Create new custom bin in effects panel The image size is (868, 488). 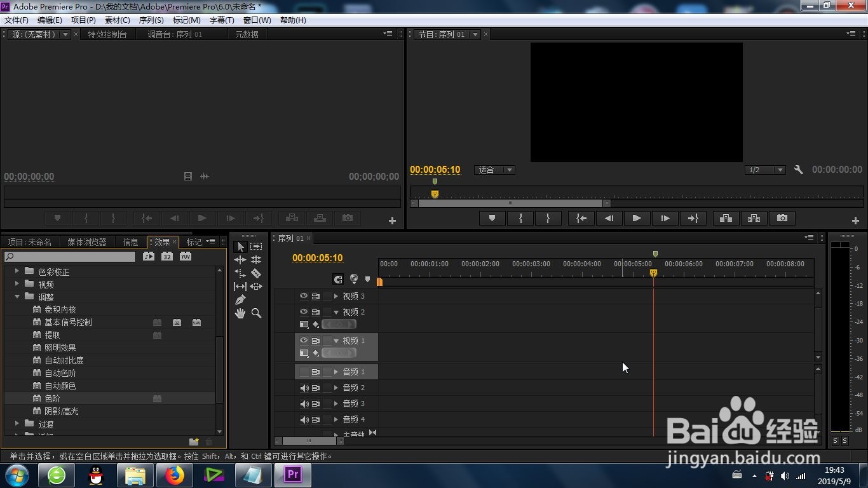click(194, 442)
